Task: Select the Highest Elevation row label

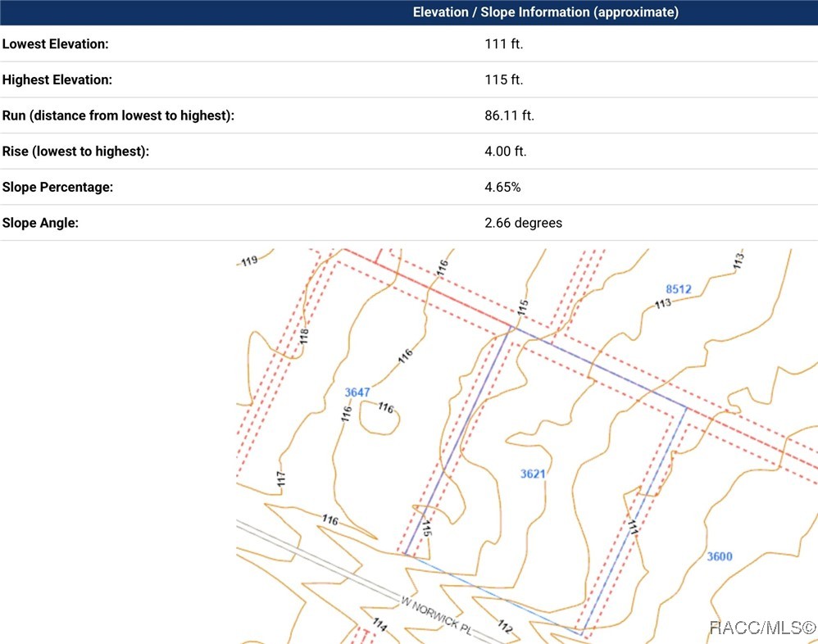Action: point(57,80)
